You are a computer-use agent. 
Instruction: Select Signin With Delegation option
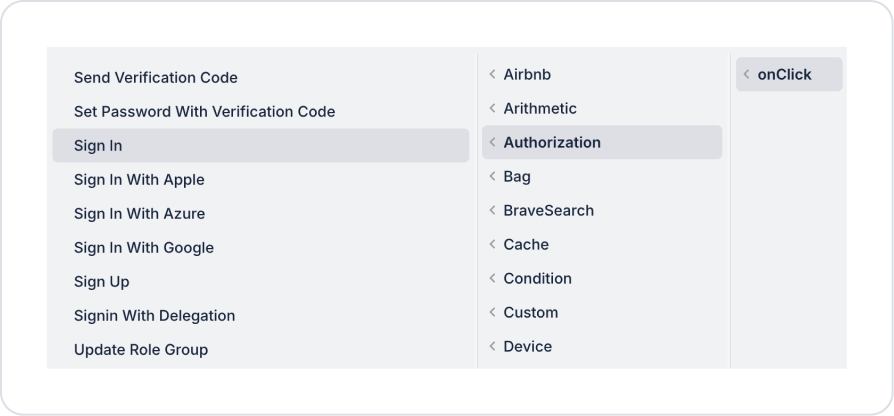154,316
